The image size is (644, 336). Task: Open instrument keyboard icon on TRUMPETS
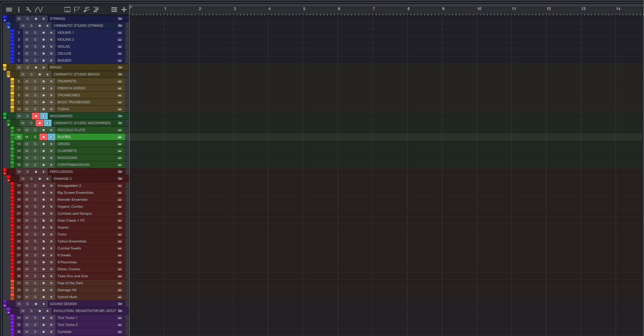click(x=120, y=81)
